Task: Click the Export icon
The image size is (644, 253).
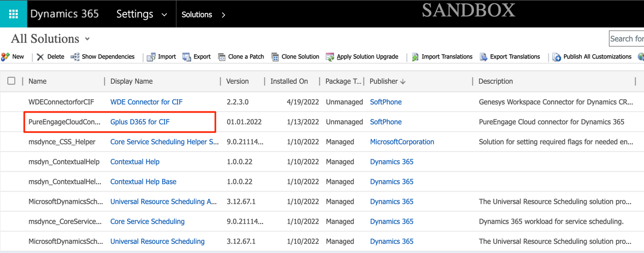Action: click(187, 57)
